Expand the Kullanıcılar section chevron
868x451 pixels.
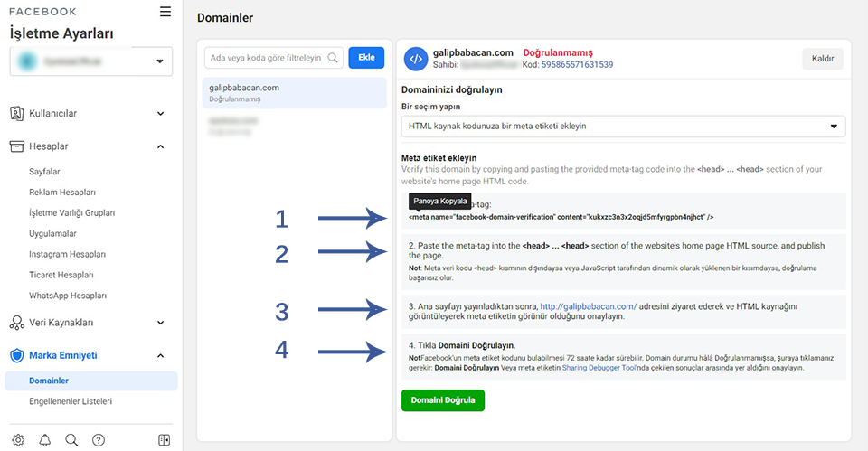coord(161,114)
